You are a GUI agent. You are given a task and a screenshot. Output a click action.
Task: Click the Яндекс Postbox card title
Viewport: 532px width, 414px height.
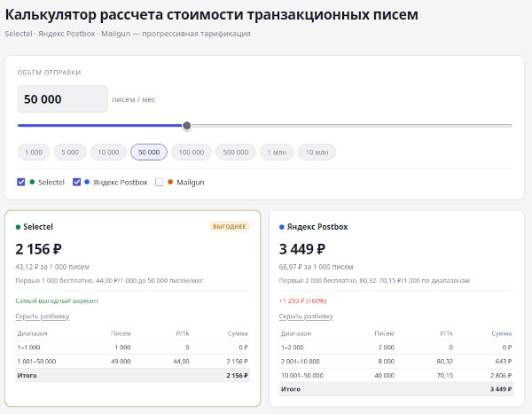pyautogui.click(x=317, y=227)
